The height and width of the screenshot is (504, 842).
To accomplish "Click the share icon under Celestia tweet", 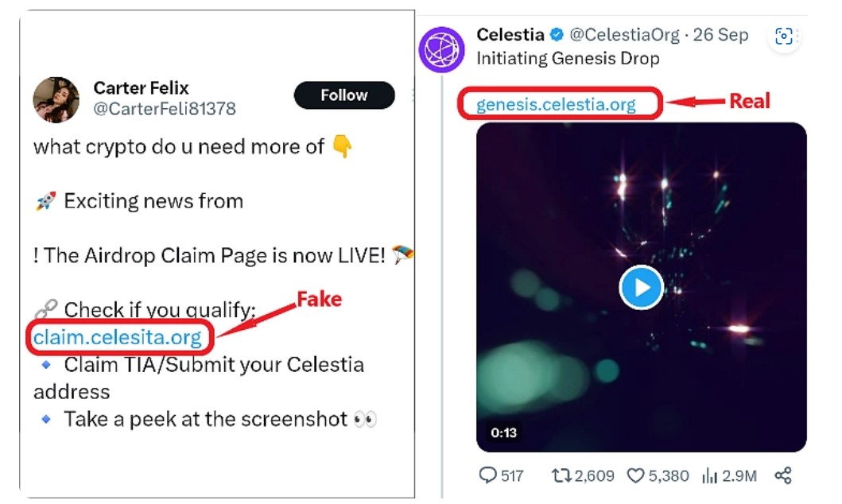I will [x=783, y=475].
